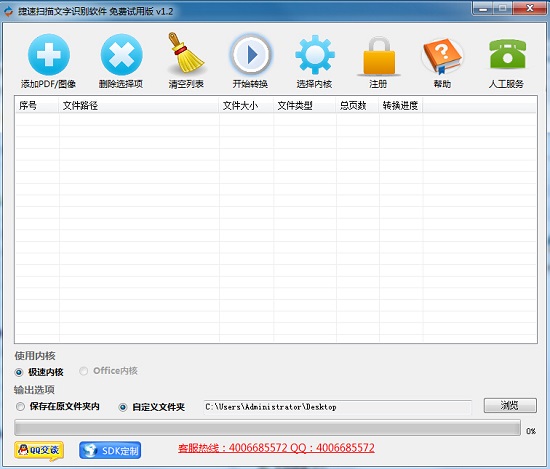Image resolution: width=550 pixels, height=469 pixels.
Task: Click the 浏览 browse button
Action: pos(510,406)
